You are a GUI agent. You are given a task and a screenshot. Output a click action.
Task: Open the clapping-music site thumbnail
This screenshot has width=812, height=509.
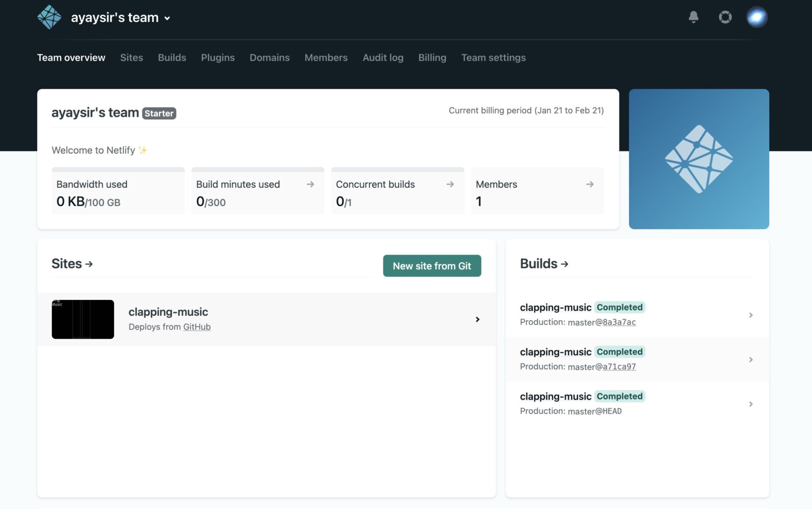(x=83, y=319)
